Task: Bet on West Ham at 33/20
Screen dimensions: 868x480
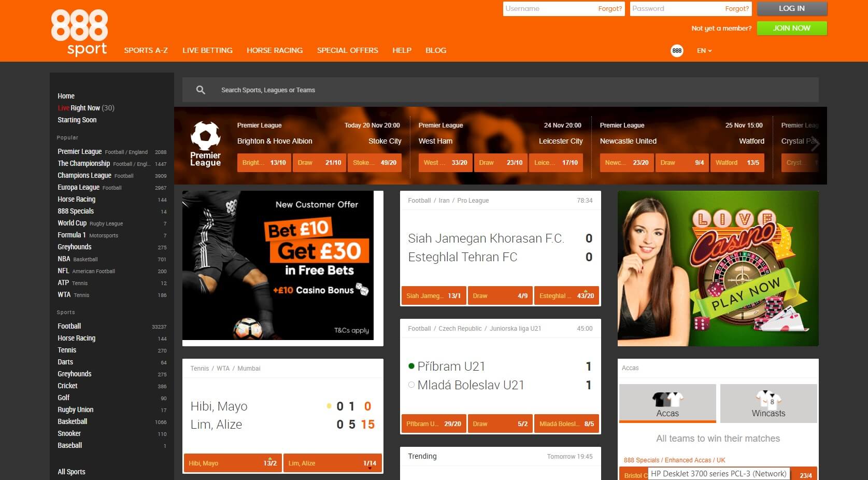Action: pyautogui.click(x=446, y=163)
